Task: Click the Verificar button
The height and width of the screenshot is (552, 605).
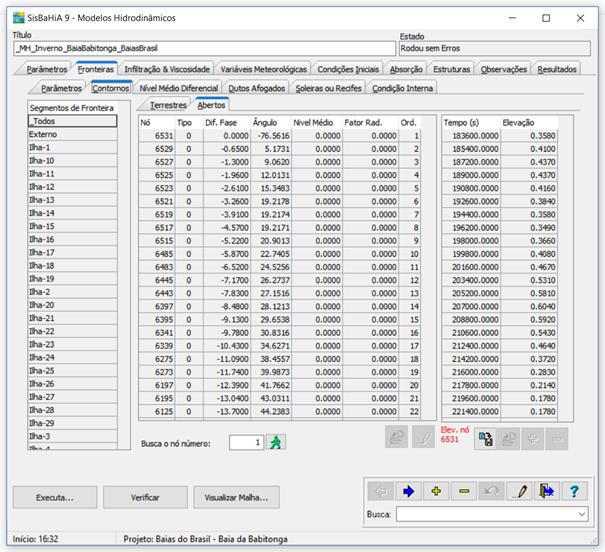Action: tap(145, 498)
